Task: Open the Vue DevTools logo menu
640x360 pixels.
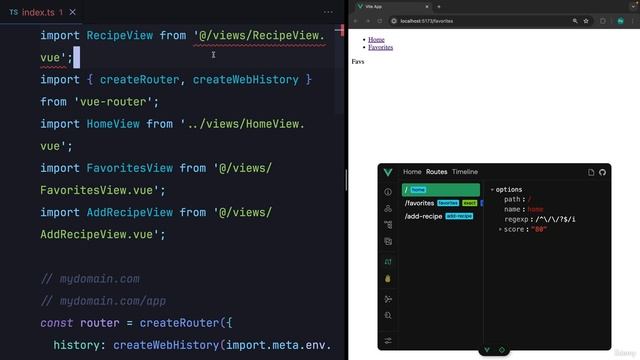Action: tap(388, 172)
